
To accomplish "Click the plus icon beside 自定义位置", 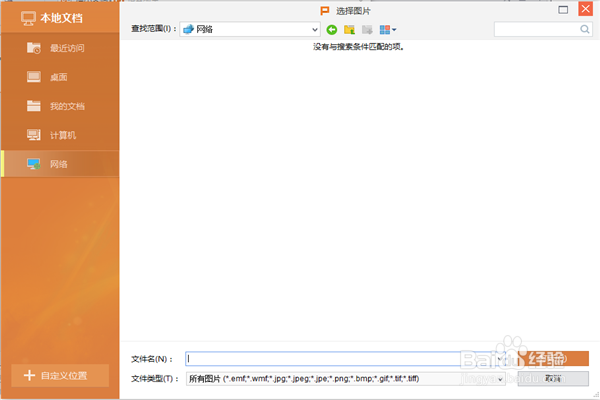I will pos(29,375).
